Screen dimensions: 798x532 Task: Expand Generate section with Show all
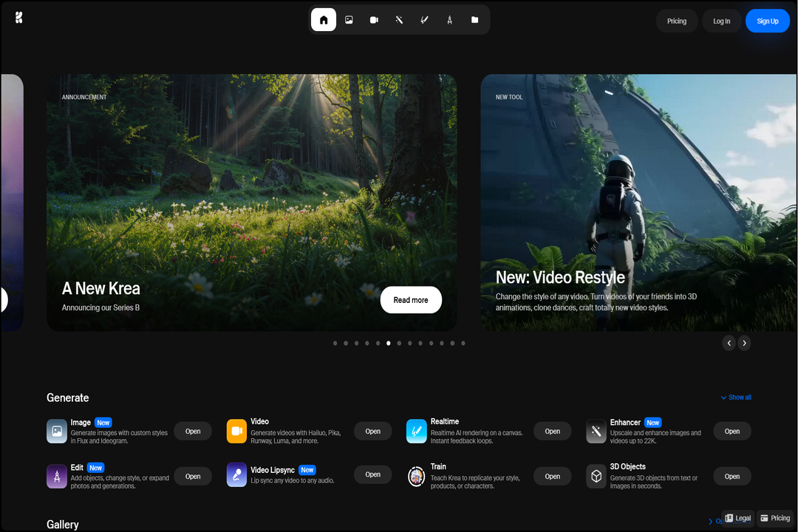tap(736, 397)
